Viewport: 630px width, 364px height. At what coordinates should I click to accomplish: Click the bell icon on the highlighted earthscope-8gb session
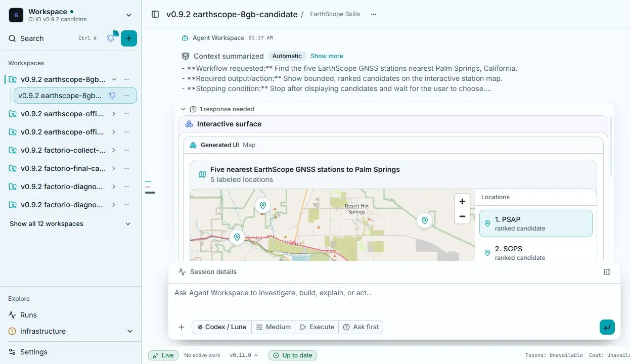click(112, 96)
